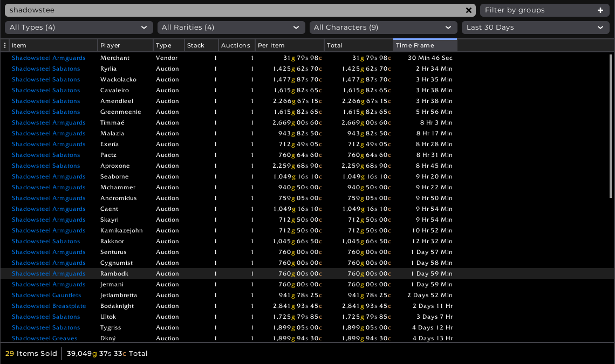
Task: Select the Shadowsteel Gauntlets item link
Action: (x=46, y=295)
